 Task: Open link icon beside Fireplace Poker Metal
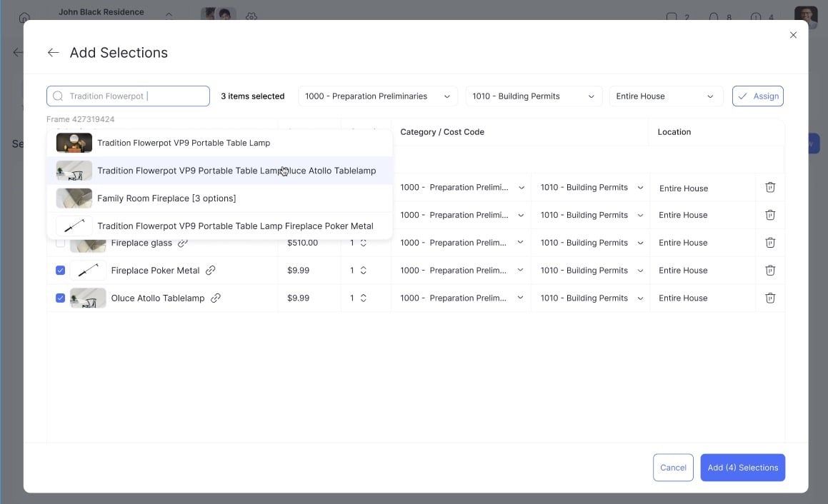click(210, 271)
